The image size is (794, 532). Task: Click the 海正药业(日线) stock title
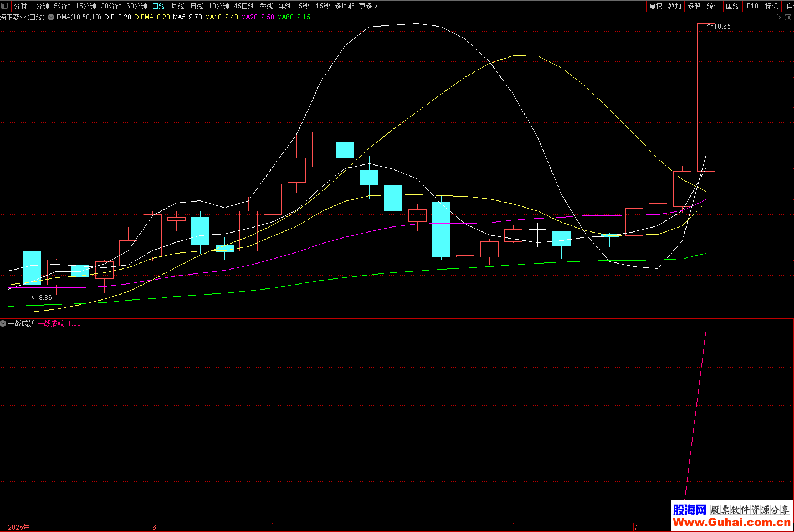pyautogui.click(x=22, y=17)
